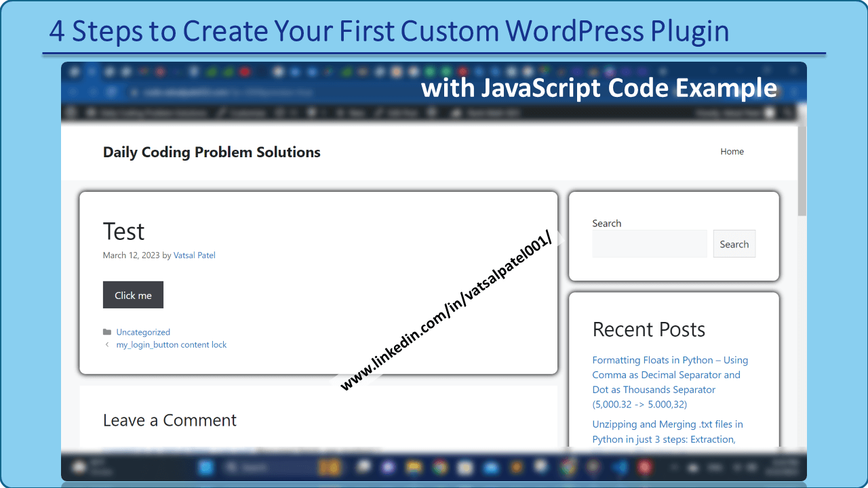Click the page vertical scrollbar thumb
This screenshot has width=868, height=488.
[802, 171]
